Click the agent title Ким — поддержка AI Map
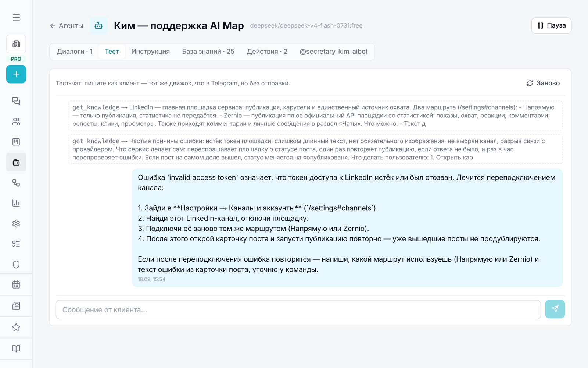This screenshot has height=368, width=588. click(179, 25)
